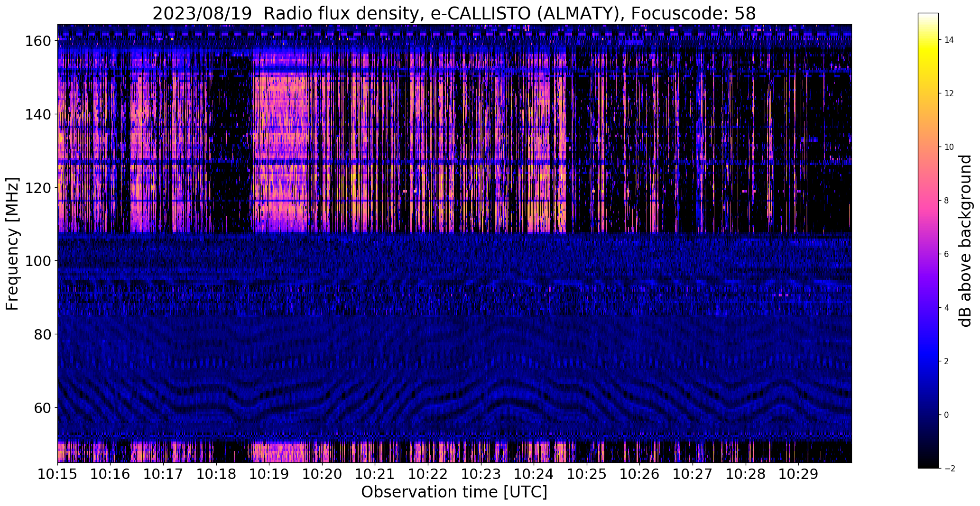The image size is (980, 506).
Task: Click the colorbar tick label 4
Action: [946, 308]
